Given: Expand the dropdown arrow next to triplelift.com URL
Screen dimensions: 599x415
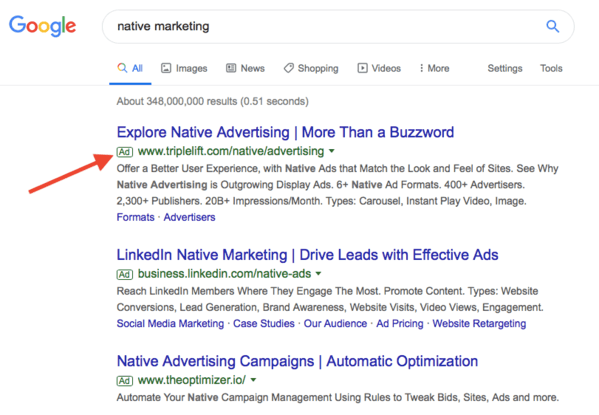Looking at the screenshot, I should click(332, 151).
